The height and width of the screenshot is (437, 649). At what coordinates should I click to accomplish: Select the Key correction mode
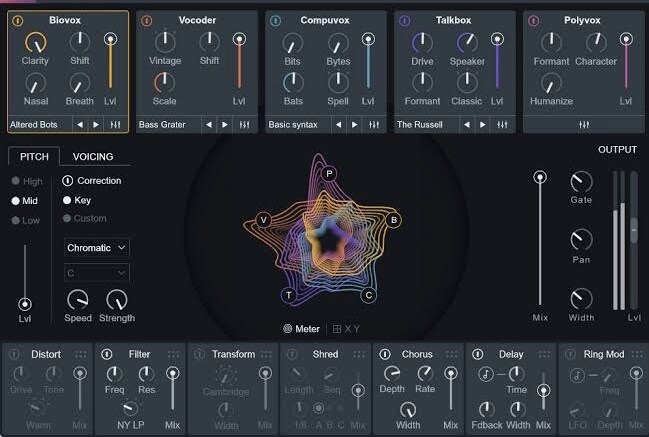click(x=77, y=200)
